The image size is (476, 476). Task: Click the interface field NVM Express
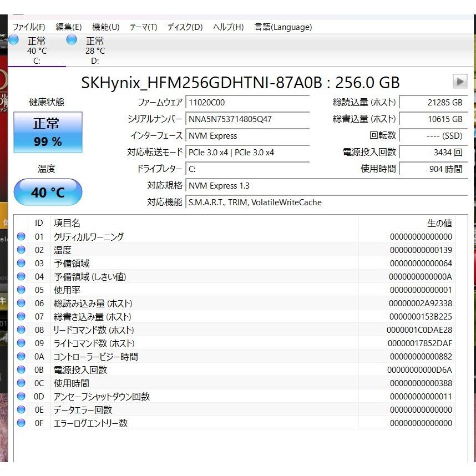point(247,136)
